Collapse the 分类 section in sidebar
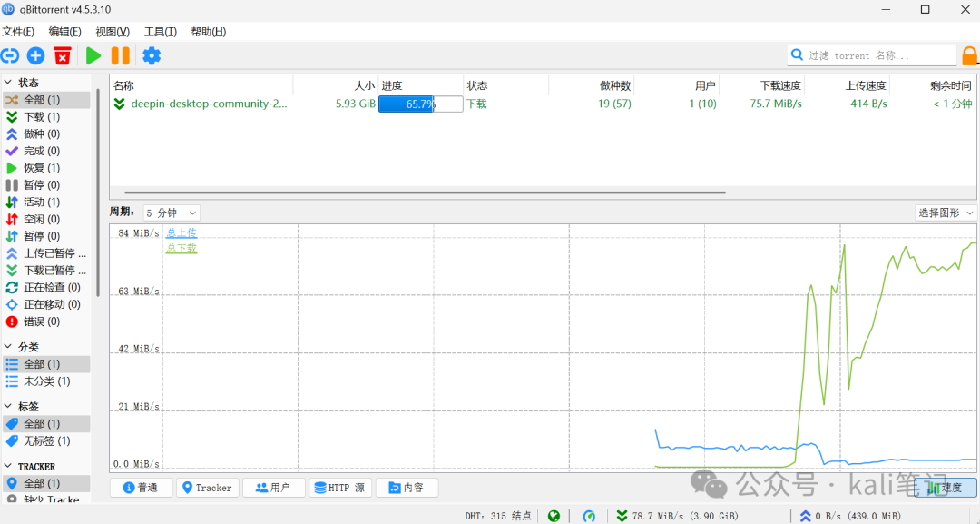980x524 pixels. pos(8,346)
